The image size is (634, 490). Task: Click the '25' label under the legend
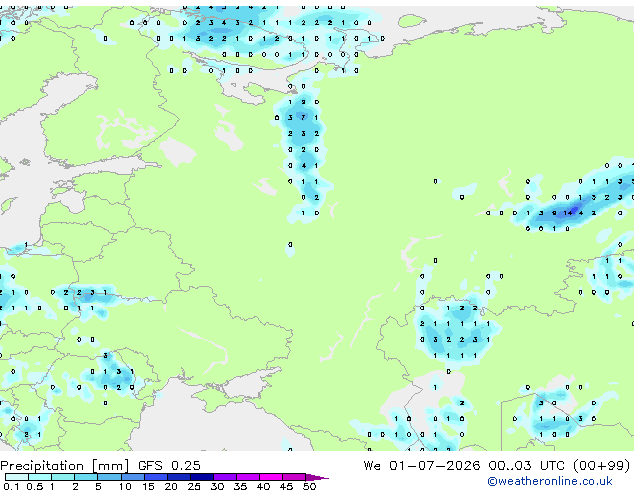[194, 486]
